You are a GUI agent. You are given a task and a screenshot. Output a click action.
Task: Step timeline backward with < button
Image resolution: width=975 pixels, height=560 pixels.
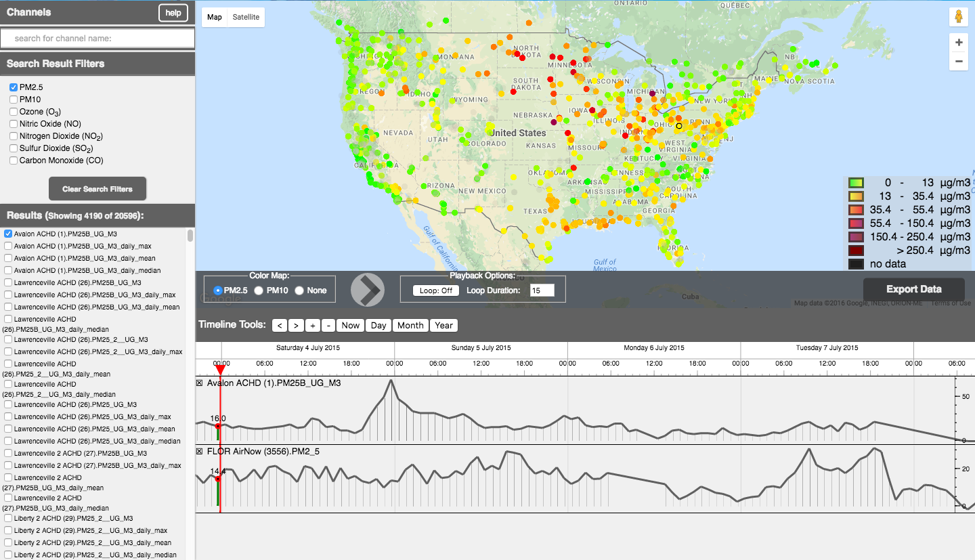280,326
